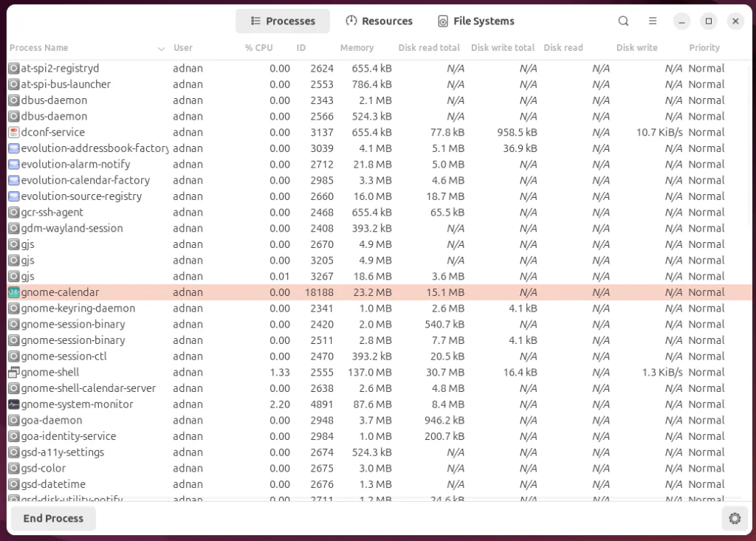Sort processes by % CPU column

tap(259, 47)
